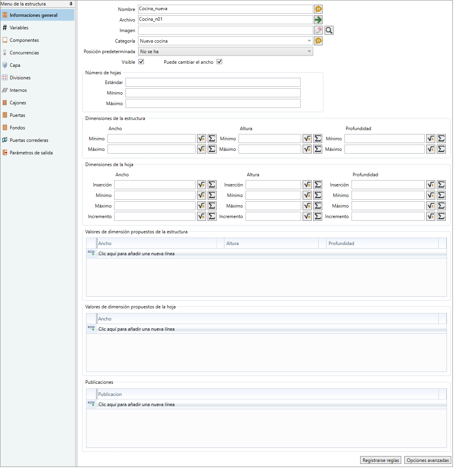Click the Archivo input field
This screenshot has width=454, height=476.
[x=225, y=20]
